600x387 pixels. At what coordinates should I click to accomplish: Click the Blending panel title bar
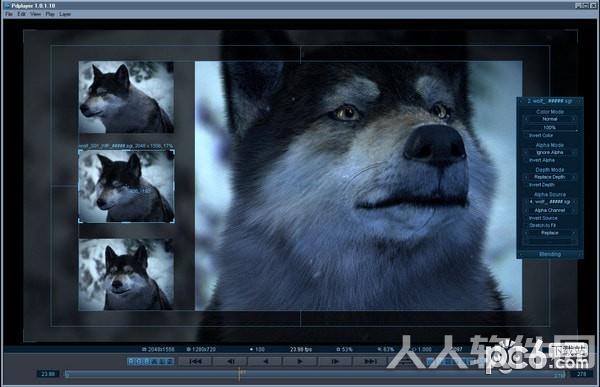click(550, 254)
